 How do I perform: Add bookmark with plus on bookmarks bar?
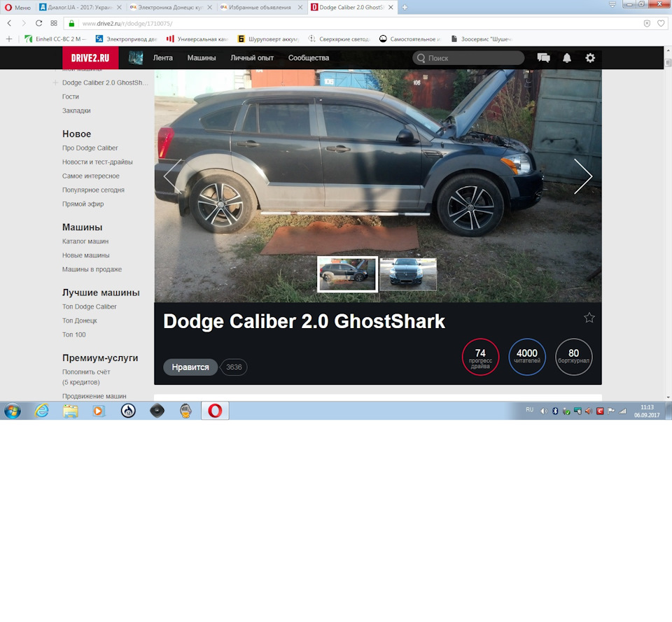pyautogui.click(x=8, y=39)
